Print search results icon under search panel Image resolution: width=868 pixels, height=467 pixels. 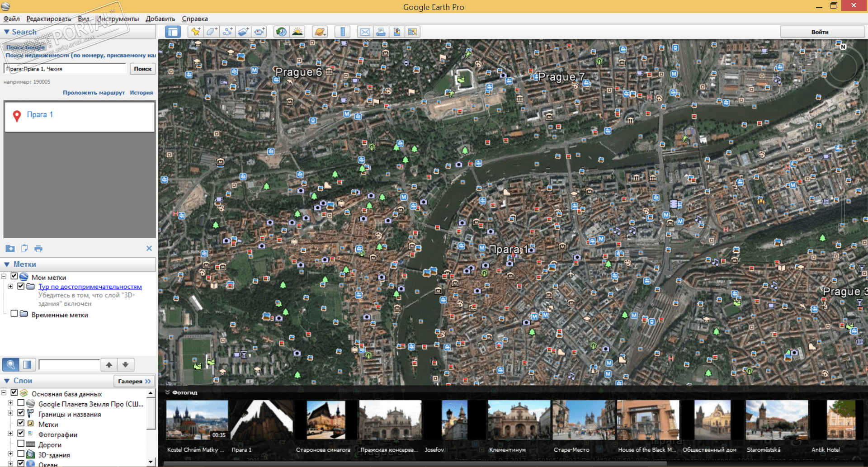(x=38, y=248)
